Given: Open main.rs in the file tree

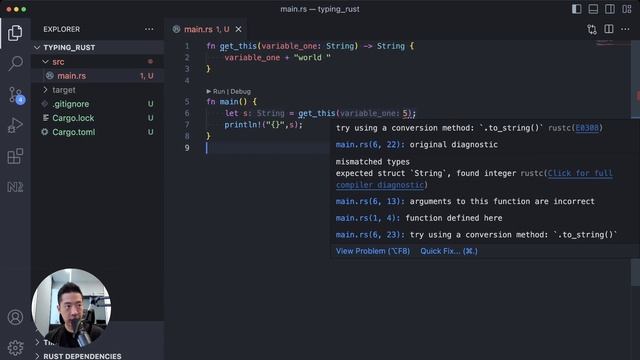Looking at the screenshot, I should (98, 76).
